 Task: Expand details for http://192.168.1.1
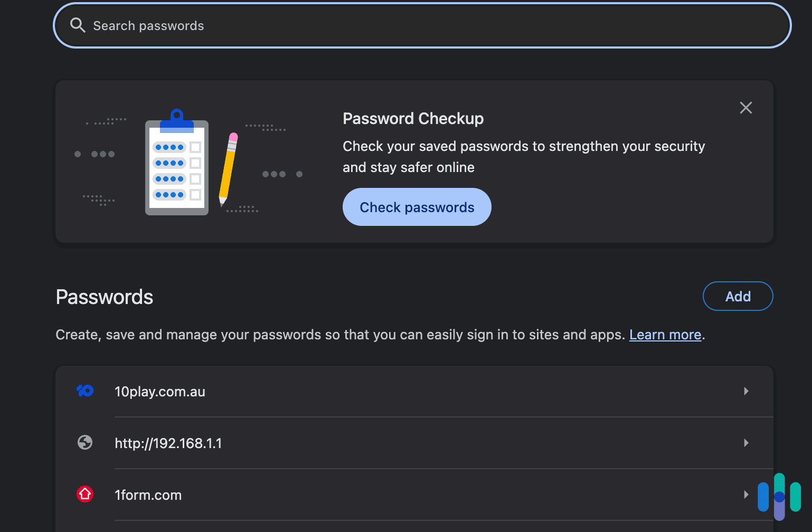point(746,443)
